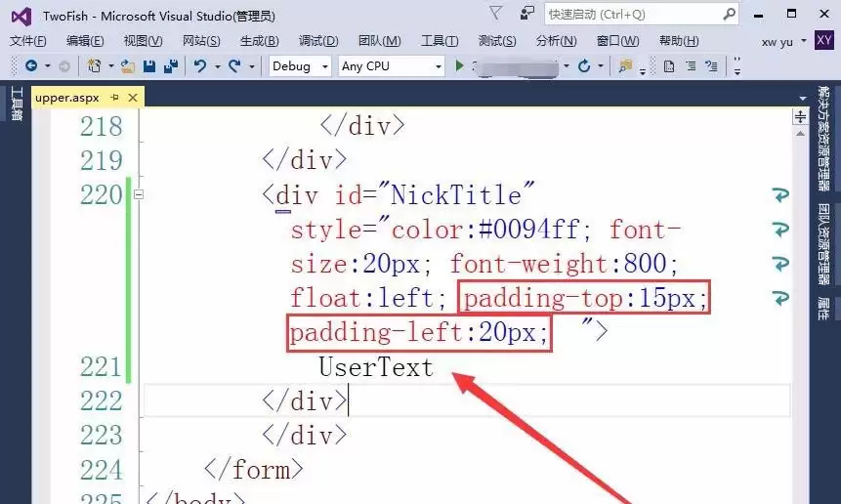Open the 帮助(H) menu
Screen dimensions: 841x504
tap(679, 41)
